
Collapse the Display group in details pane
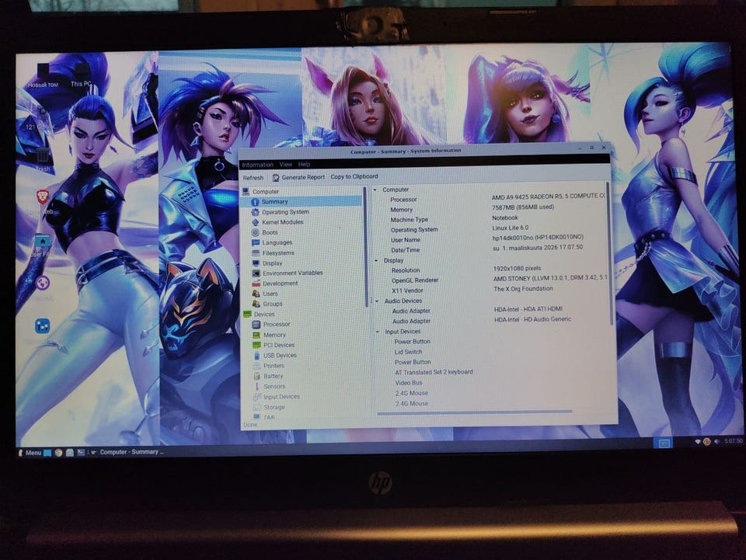376,260
